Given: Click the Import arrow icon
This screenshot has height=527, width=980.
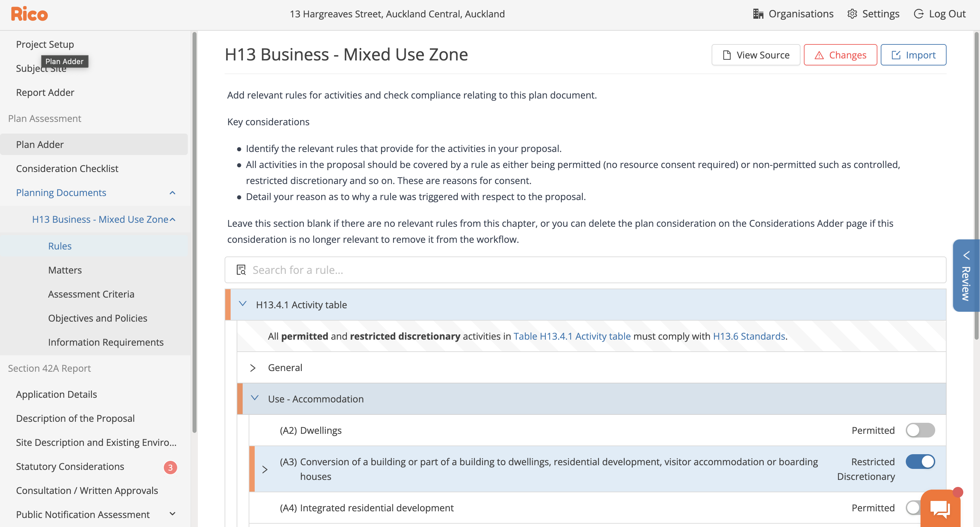Looking at the screenshot, I should (x=896, y=55).
